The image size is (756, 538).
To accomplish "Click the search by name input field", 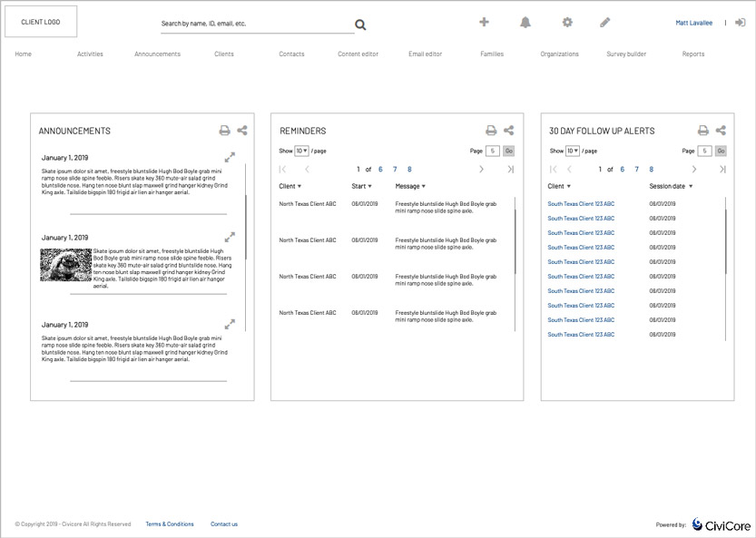I will point(254,24).
